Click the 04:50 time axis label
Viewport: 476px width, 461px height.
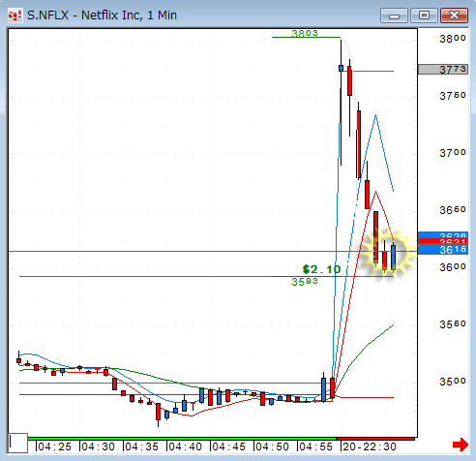pos(272,446)
